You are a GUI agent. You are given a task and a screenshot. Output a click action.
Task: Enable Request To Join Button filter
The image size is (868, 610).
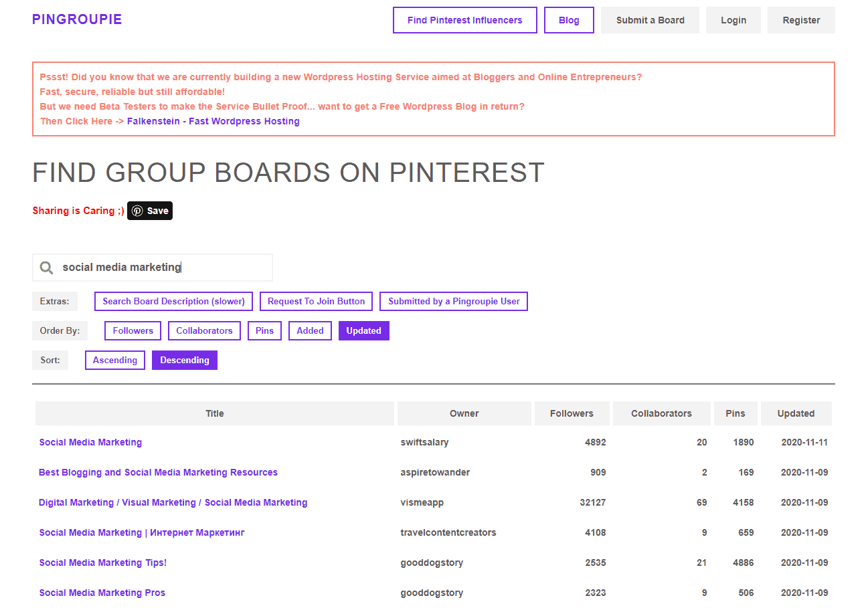tap(317, 302)
